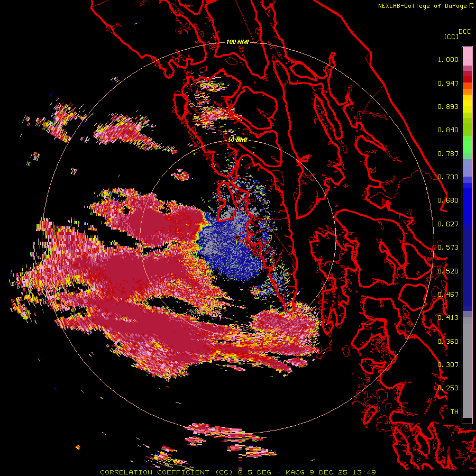Select the 0.893 scale value
Viewport: 476px width, 476px height.
point(448,106)
